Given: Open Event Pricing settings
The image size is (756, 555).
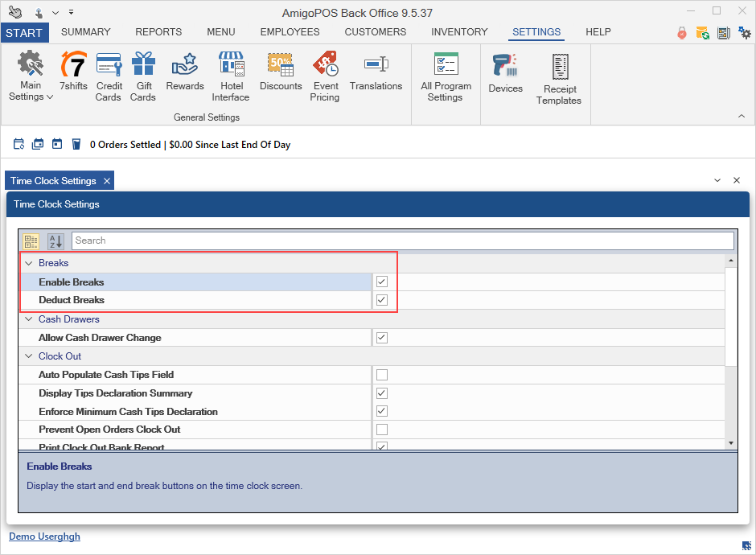Looking at the screenshot, I should (325, 76).
